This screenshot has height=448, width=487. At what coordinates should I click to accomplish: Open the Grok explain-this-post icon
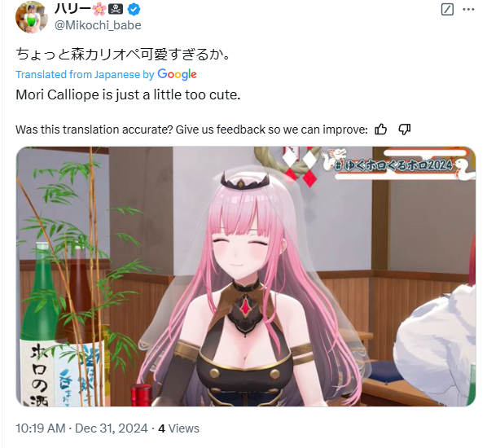(x=447, y=10)
